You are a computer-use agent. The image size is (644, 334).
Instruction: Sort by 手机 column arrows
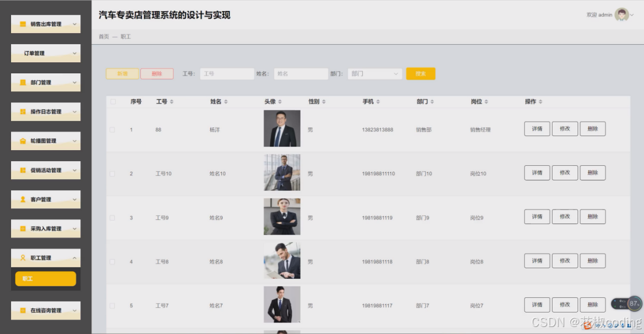click(378, 102)
